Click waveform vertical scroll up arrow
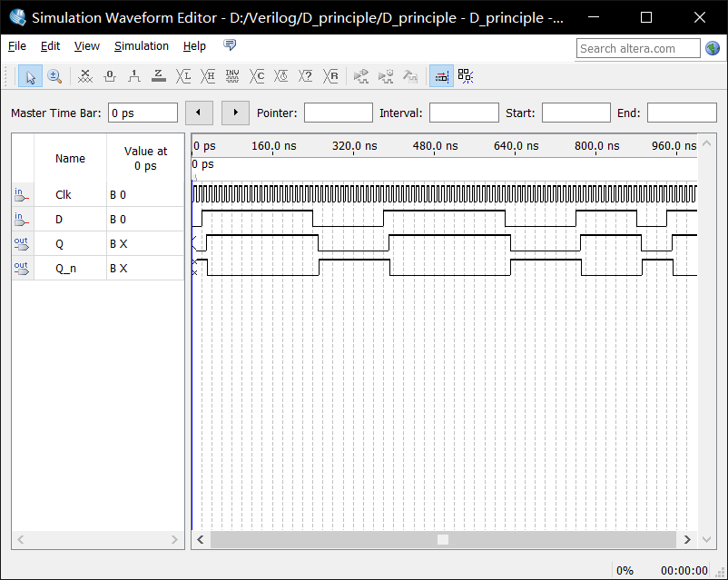 pyautogui.click(x=706, y=143)
